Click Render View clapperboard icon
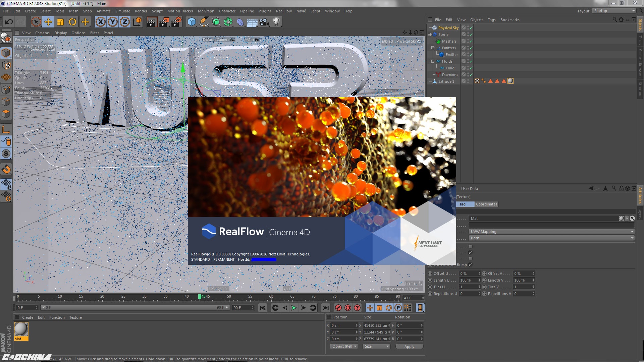The image size is (644, 362). coord(152,22)
